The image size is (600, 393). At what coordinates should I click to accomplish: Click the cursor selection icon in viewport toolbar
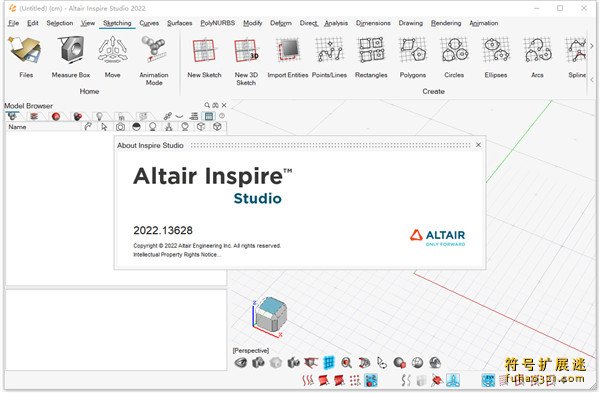(382, 362)
